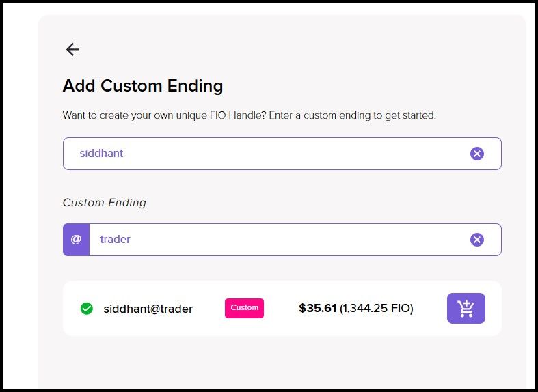Click the pink Custom badge

(244, 308)
